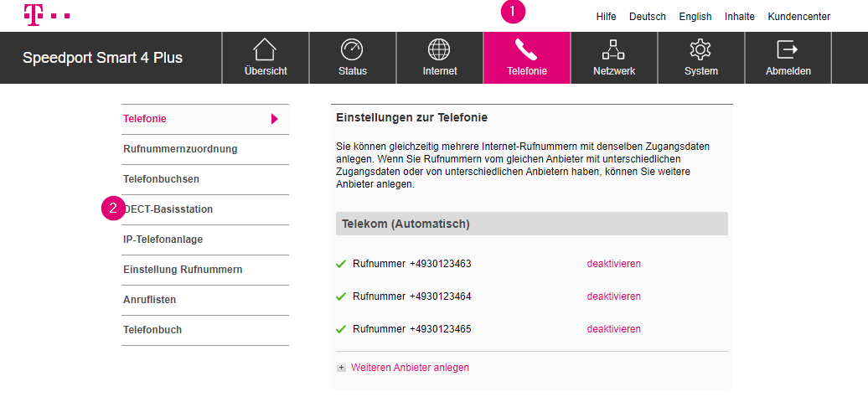Viewport: 868px width, 402px height.
Task: Click Rufnummer +4930123465 text
Action: coord(412,329)
